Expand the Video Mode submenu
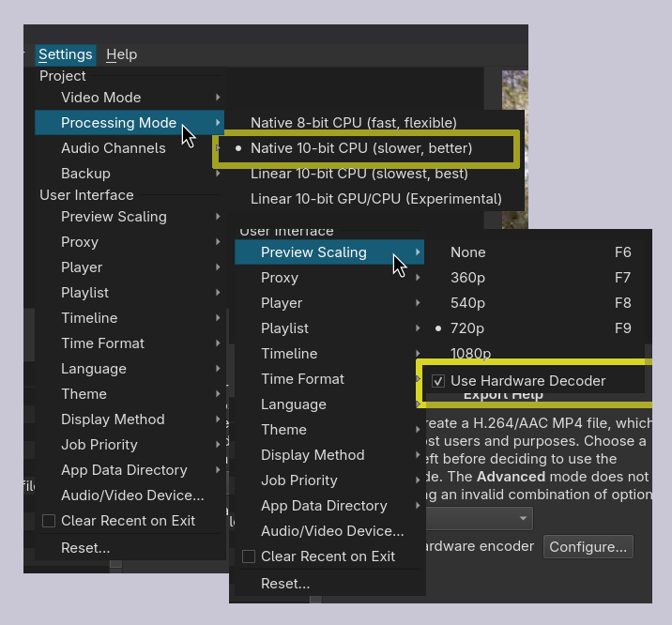The image size is (672, 625). tap(100, 98)
